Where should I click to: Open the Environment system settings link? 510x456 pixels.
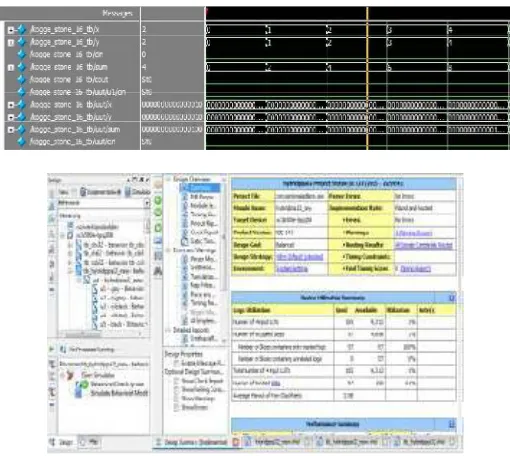coord(292,269)
